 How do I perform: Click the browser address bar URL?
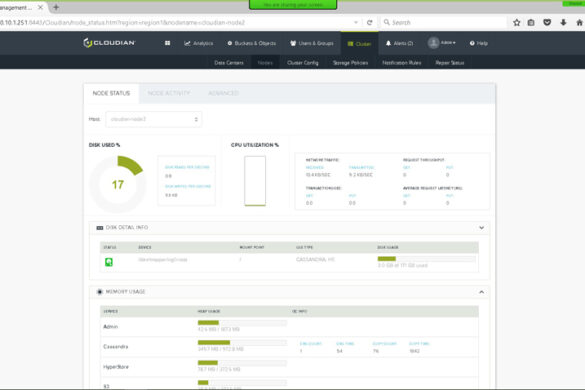pyautogui.click(x=123, y=23)
